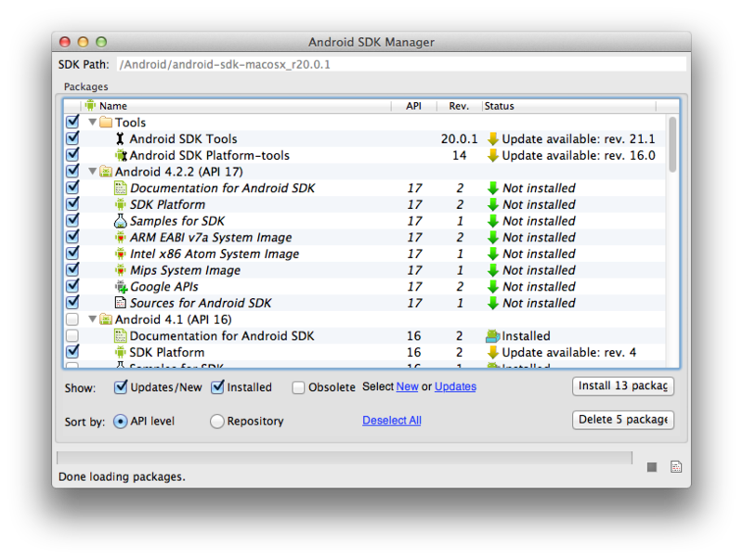Uncheck the API 16 SDK Platform checkbox

72,352
